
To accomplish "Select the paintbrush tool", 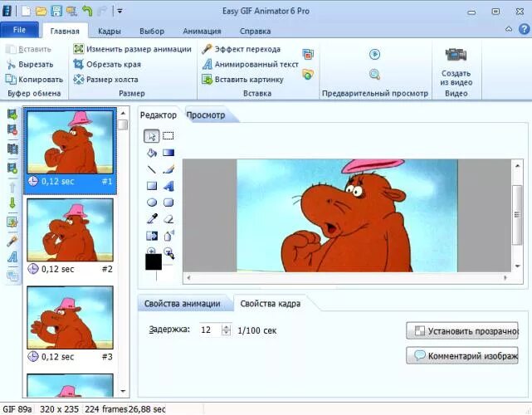I will 168,169.
